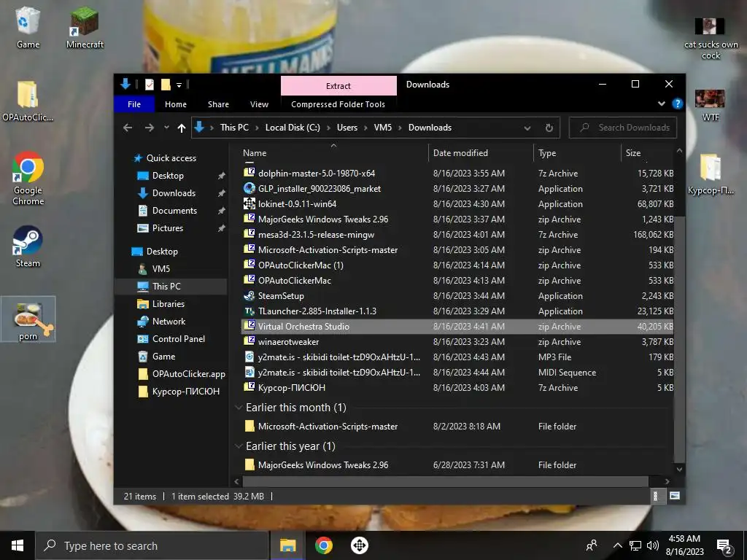Switch to Details view layout icon
Screen dimensions: 747x560
point(656,496)
